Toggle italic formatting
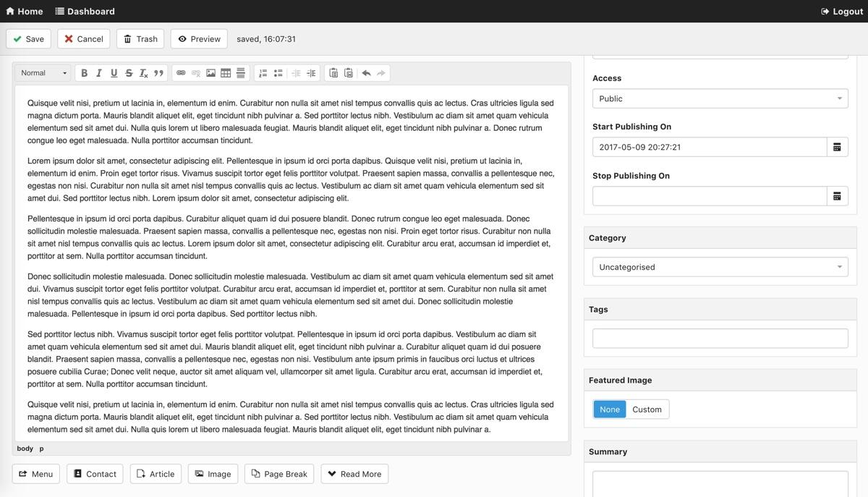The width and height of the screenshot is (868, 497). click(x=99, y=73)
